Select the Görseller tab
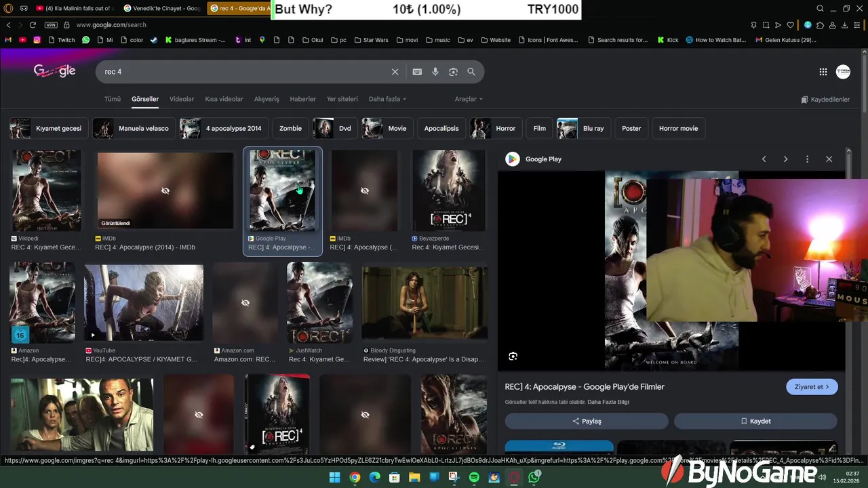Image resolution: width=868 pixels, height=488 pixels. point(145,99)
